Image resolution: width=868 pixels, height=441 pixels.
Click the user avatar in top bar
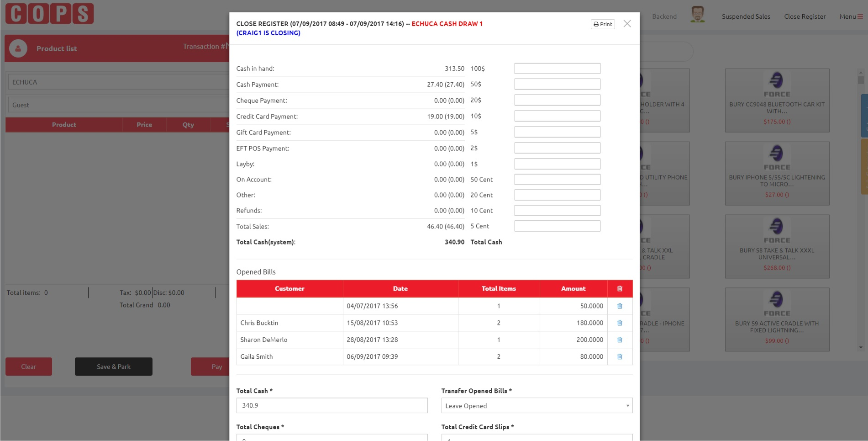point(697,15)
